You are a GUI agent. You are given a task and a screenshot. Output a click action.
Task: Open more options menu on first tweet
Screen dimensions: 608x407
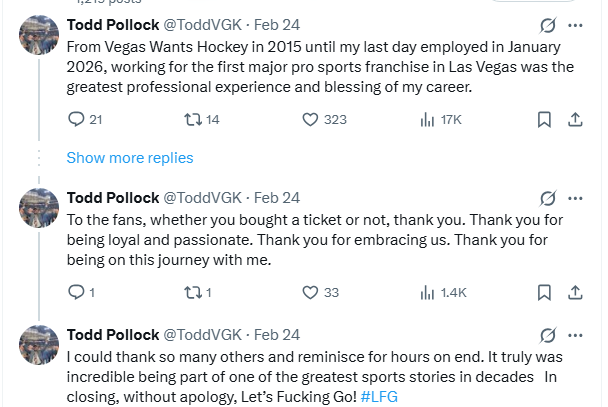(x=575, y=25)
